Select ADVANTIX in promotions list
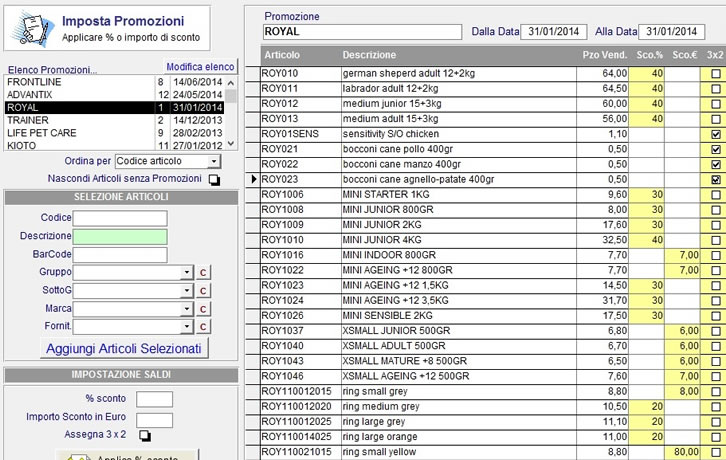The height and width of the screenshot is (460, 726). coord(114,95)
